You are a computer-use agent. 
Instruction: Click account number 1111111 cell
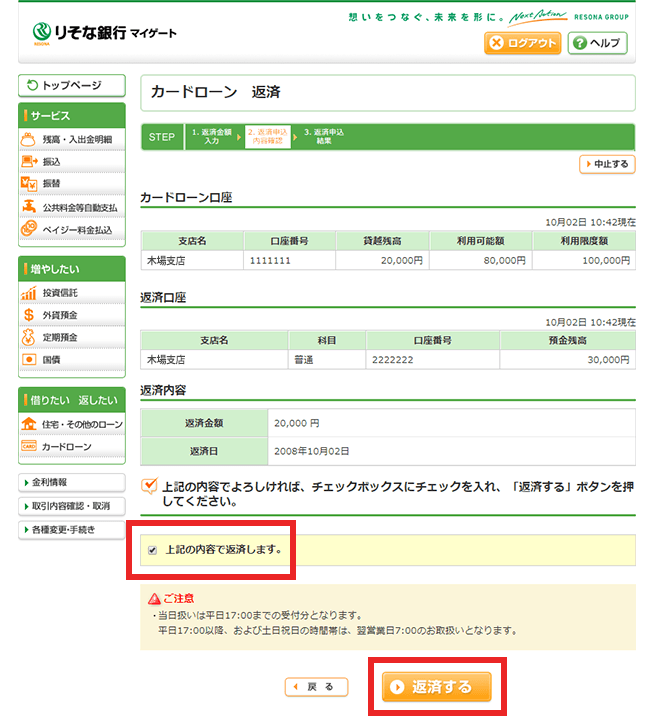[x=290, y=261]
